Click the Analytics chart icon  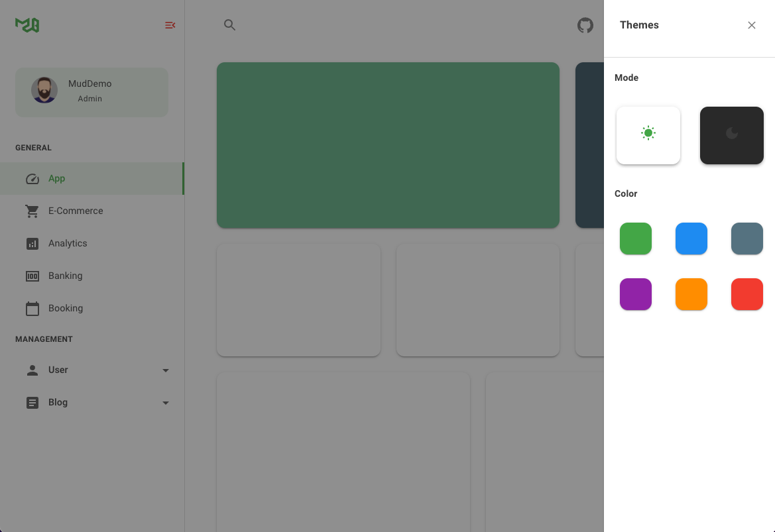tap(32, 243)
